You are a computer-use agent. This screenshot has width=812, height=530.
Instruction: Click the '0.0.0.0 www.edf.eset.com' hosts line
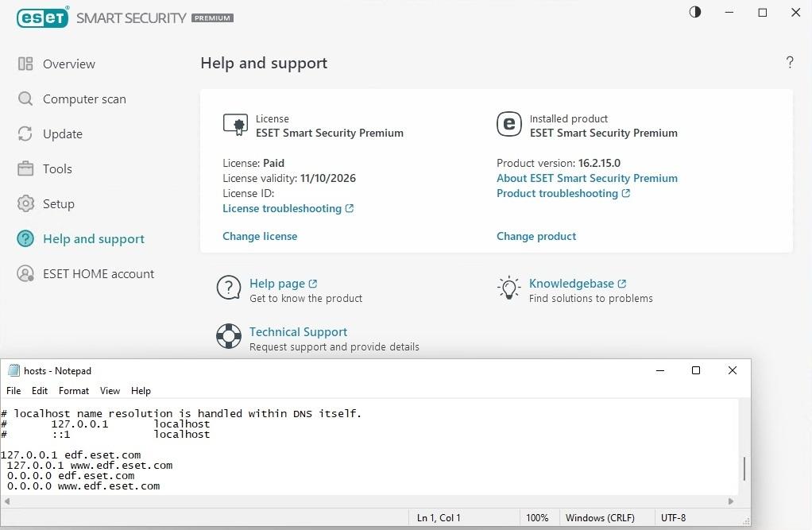83,486
